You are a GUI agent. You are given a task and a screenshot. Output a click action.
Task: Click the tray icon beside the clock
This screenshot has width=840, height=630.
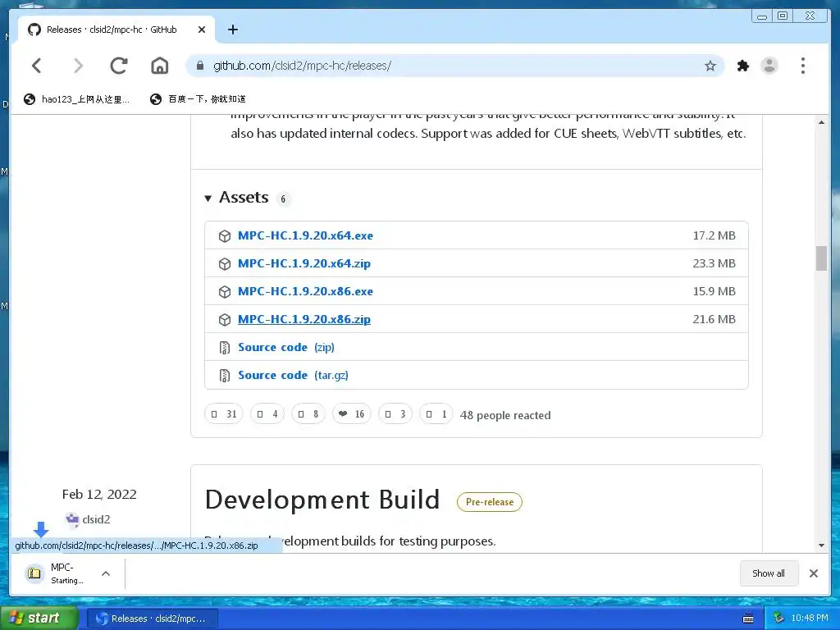pos(778,618)
